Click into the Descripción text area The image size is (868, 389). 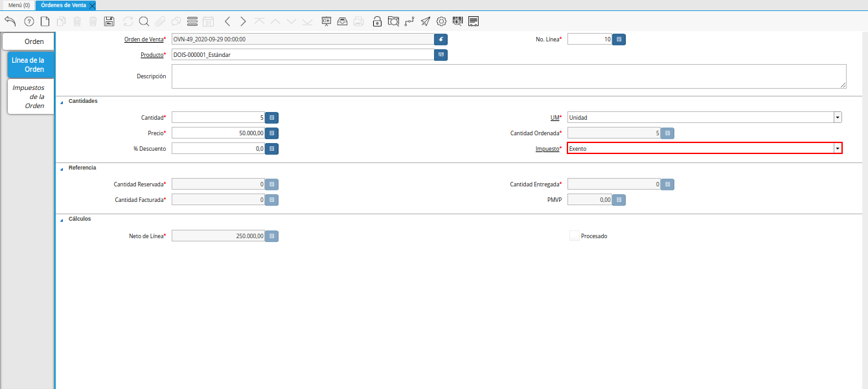click(x=509, y=76)
